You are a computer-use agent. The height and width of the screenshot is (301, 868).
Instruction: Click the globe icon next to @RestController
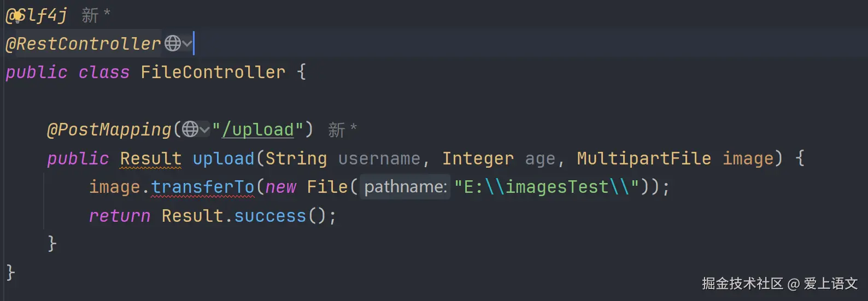tap(173, 43)
